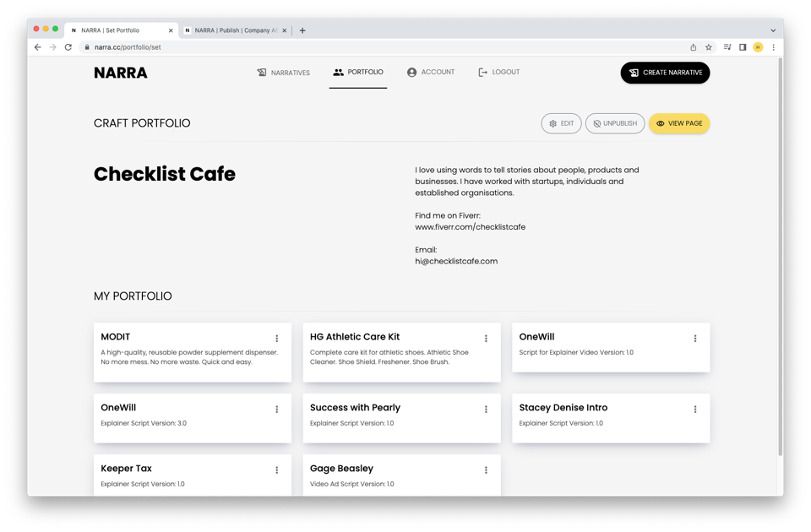Open options menu for Keeper Tax card
This screenshot has width=811, height=532.
pyautogui.click(x=277, y=470)
